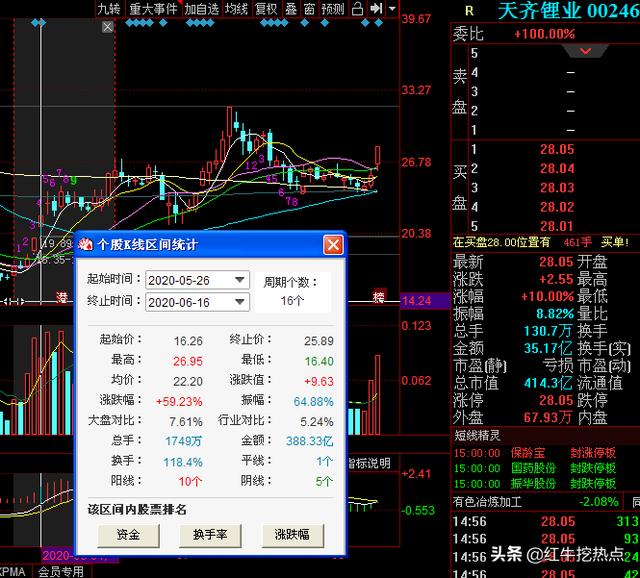Open the 指标说明 indicator help link
Viewport: 640px width, 578px height.
pyautogui.click(x=369, y=463)
